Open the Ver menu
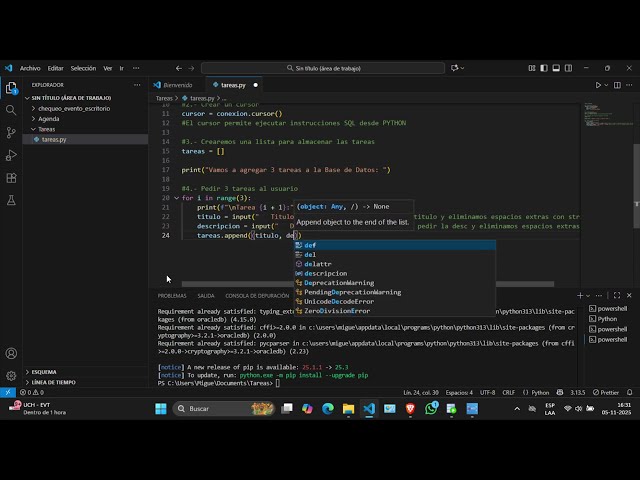This screenshot has height=480, width=640. coord(107,68)
